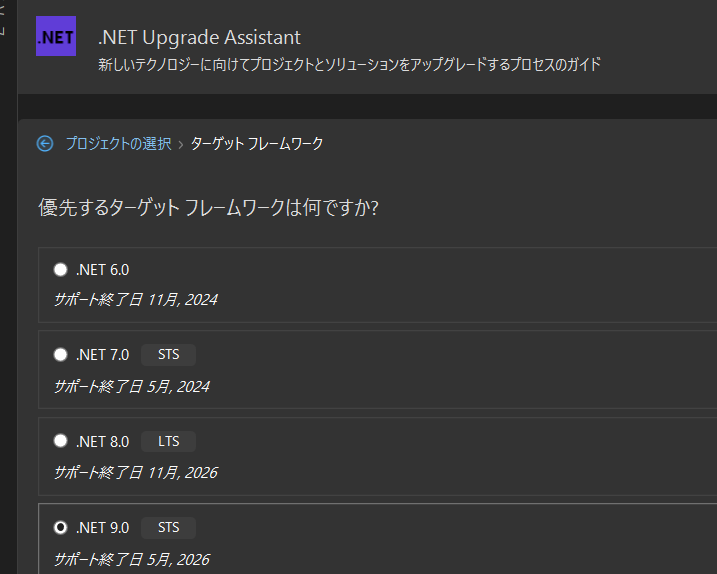Select the .NET 6.0 radio button
This screenshot has height=574, width=717.
[60, 269]
